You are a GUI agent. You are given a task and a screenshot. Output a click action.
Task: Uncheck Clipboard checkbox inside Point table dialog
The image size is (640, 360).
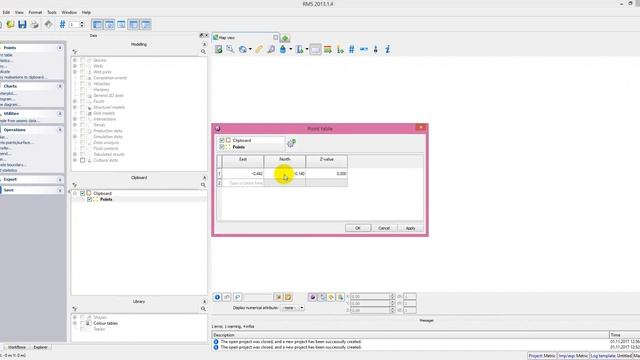(222, 140)
